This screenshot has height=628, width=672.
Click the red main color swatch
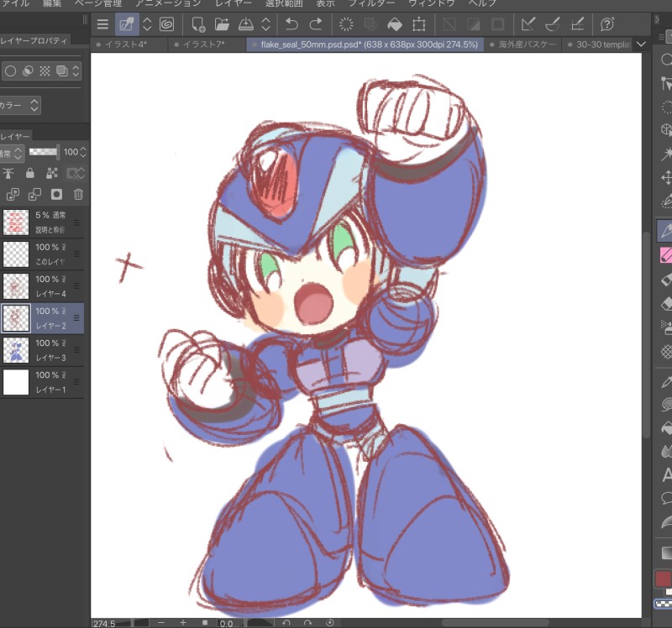[x=663, y=579]
